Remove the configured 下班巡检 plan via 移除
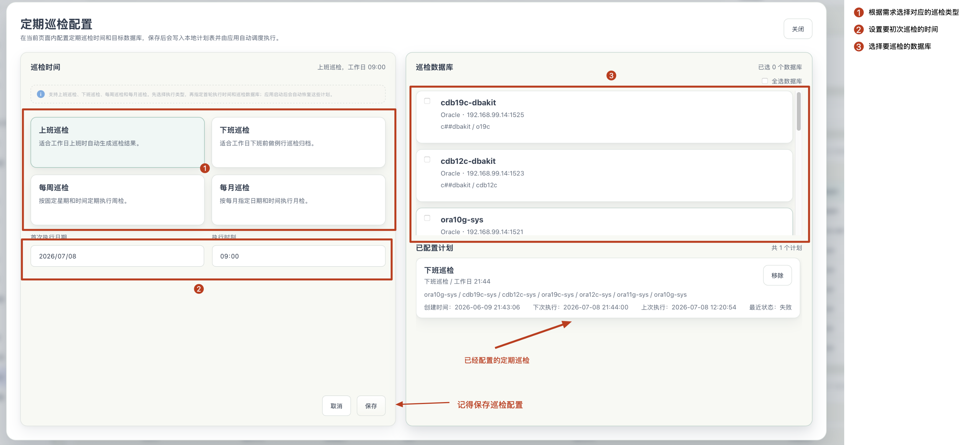Screen dimensions: 980x445 [777, 276]
